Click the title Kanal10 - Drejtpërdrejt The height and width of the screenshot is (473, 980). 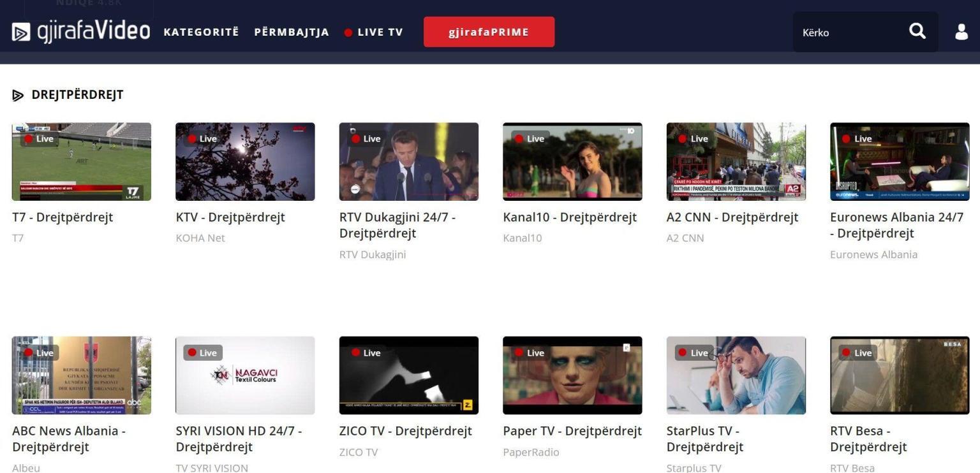coord(570,217)
